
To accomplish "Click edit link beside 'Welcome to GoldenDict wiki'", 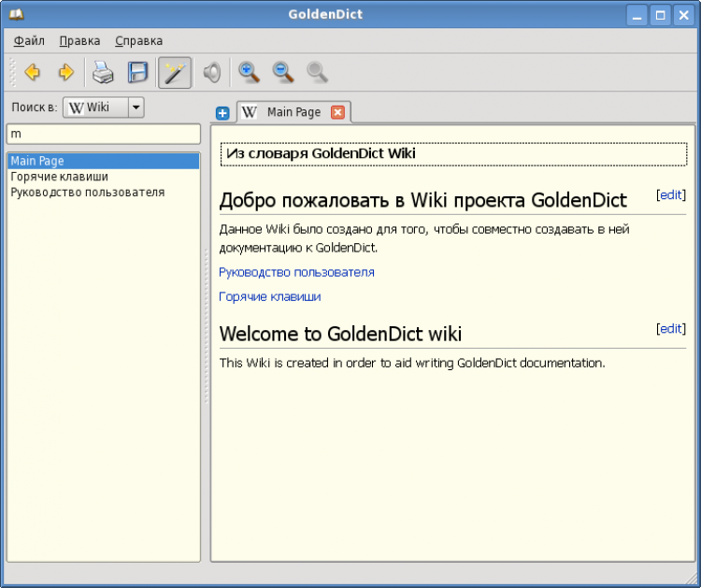I will (670, 329).
